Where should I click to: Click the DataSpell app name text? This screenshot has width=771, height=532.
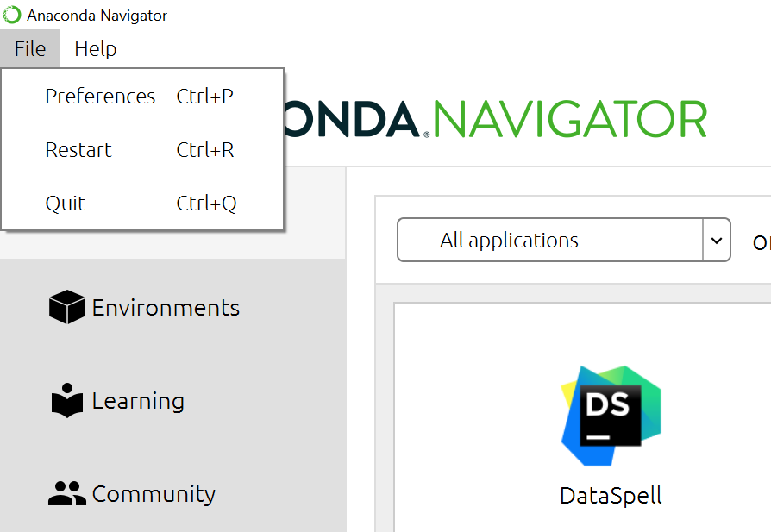pos(611,496)
